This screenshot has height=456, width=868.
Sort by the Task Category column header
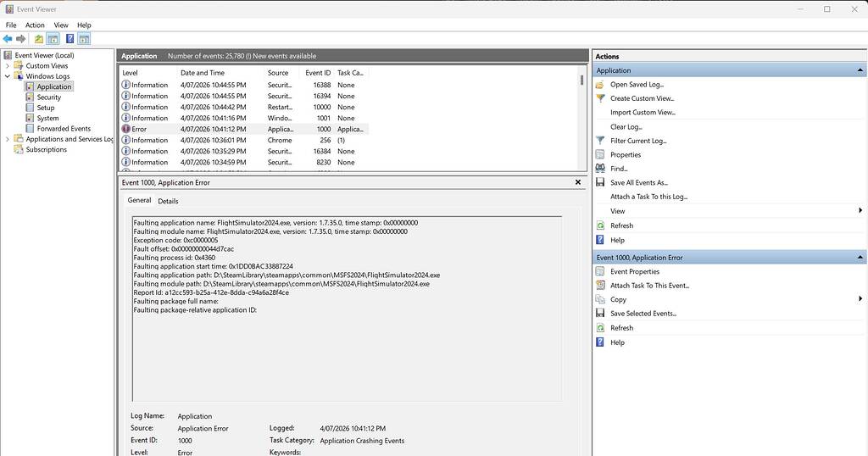351,73
